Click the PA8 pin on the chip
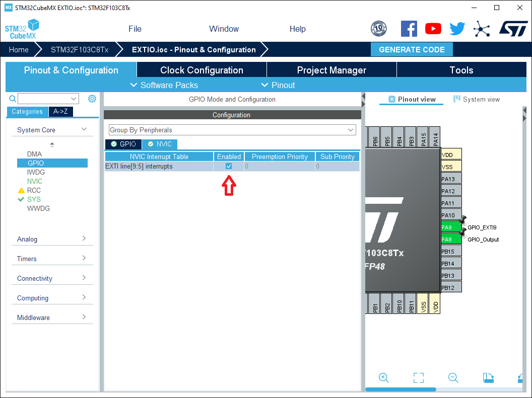Screen dimensions: 532x398 point(451,239)
